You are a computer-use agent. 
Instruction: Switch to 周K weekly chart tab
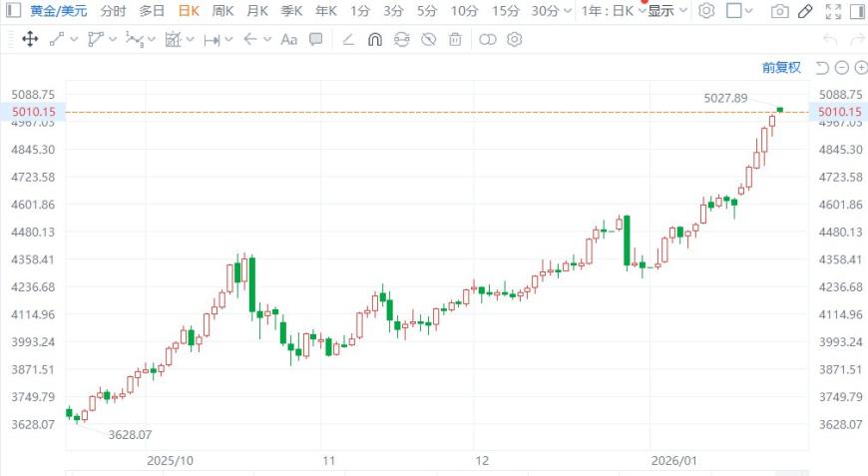tap(222, 11)
